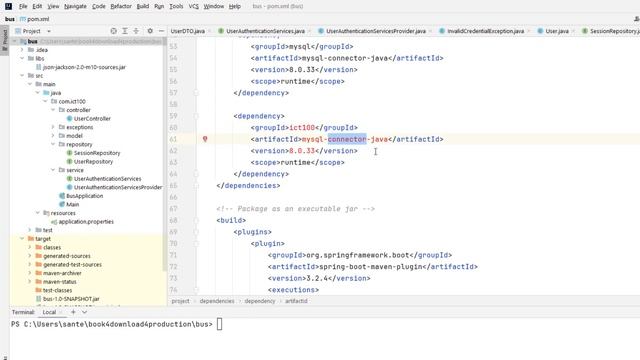Collapse the bus project root node

(14, 41)
